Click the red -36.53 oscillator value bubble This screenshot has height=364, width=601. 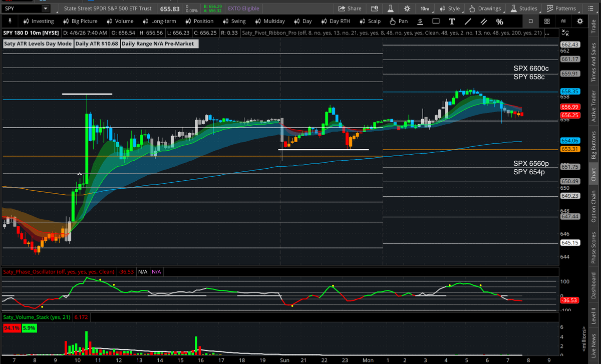pyautogui.click(x=569, y=300)
